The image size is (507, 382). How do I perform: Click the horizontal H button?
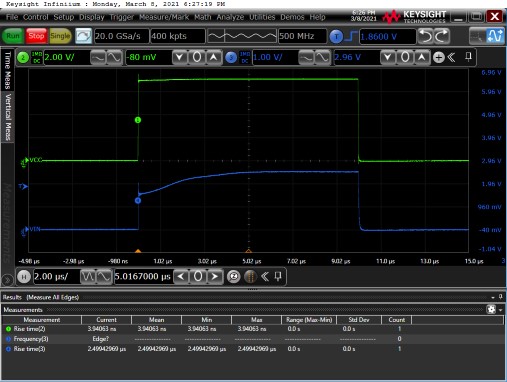(24, 277)
